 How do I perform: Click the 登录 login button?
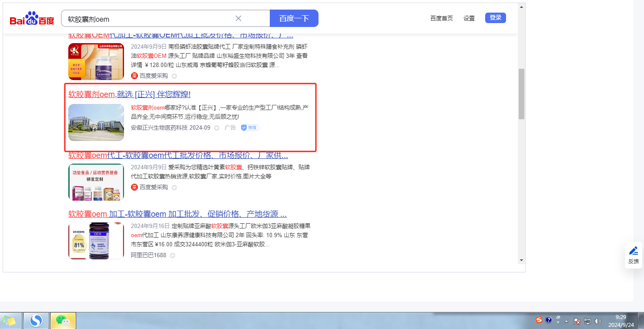[495, 18]
